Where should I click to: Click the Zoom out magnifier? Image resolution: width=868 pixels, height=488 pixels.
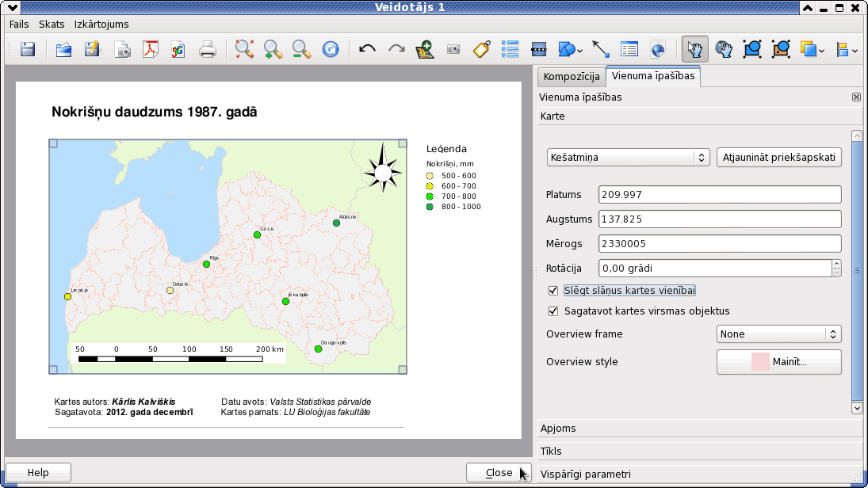302,49
